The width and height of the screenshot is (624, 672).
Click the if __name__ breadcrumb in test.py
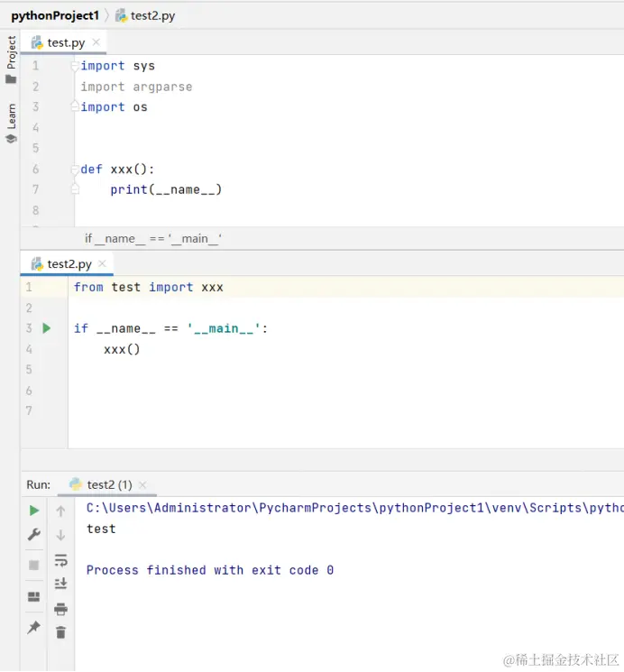[153, 239]
